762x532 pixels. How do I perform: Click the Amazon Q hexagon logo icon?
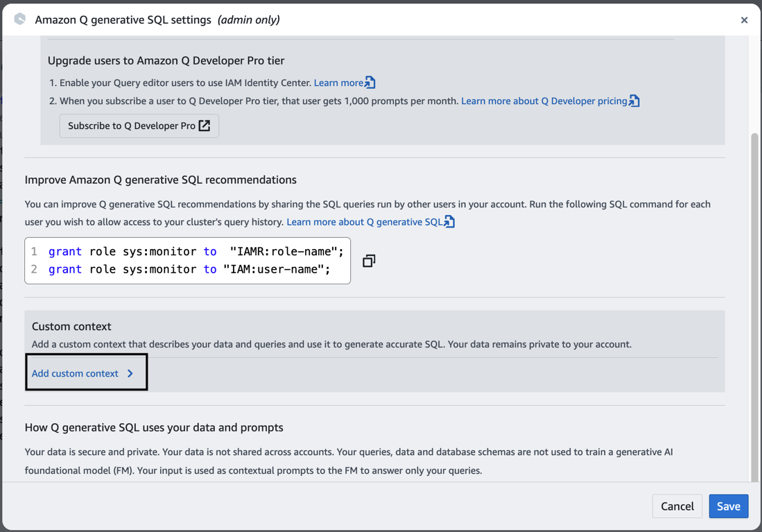(x=19, y=19)
